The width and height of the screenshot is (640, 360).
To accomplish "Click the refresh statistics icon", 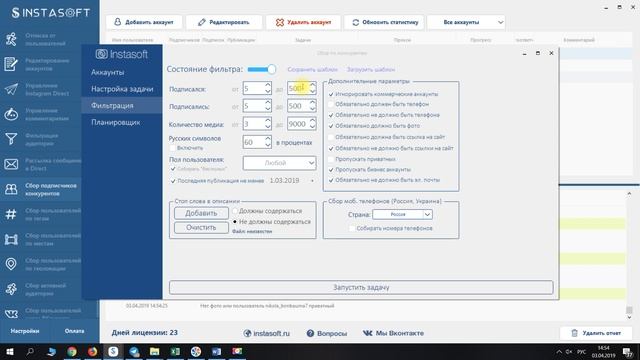I will coord(356,22).
